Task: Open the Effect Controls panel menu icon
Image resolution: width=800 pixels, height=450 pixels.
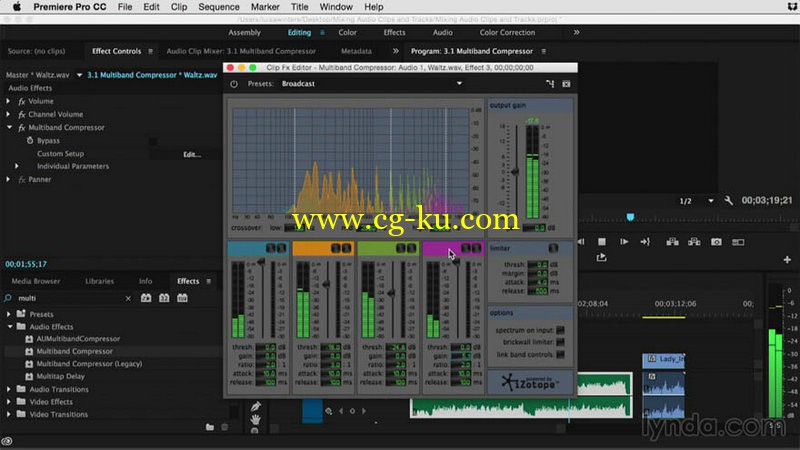Action: (x=151, y=51)
